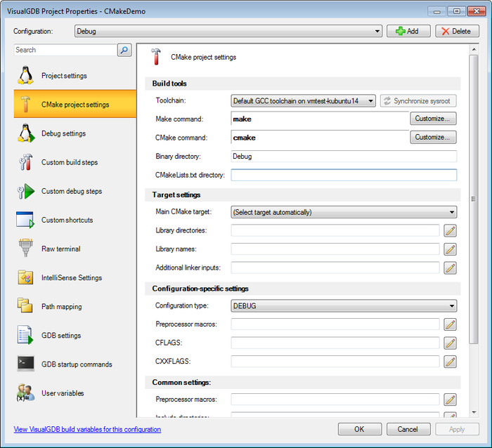
Task: Close the VisualGDB Project Properties window
Action: (477, 11)
